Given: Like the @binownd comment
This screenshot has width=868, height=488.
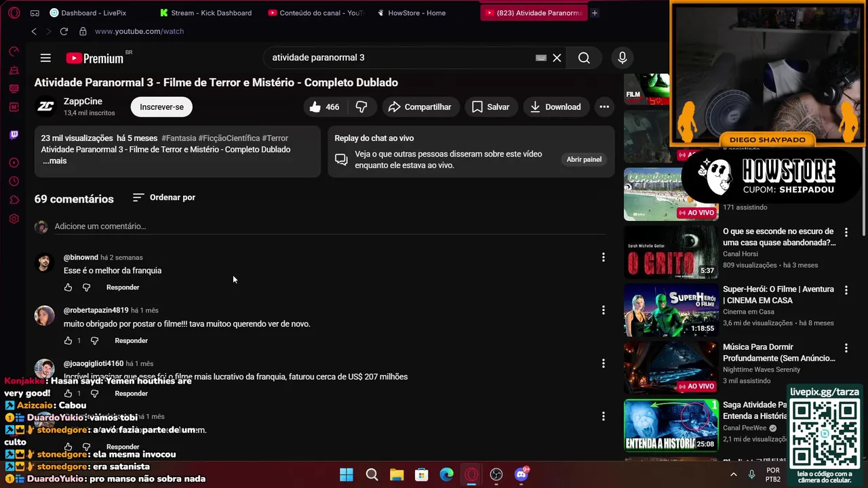Looking at the screenshot, I should (68, 287).
